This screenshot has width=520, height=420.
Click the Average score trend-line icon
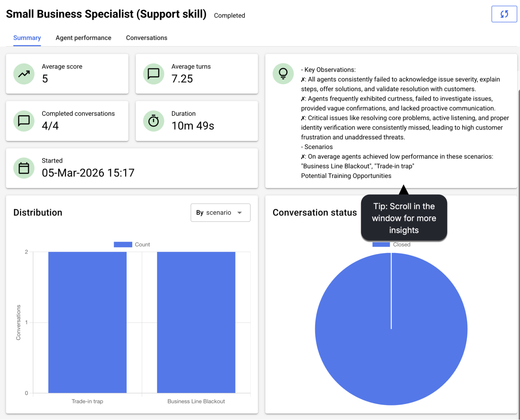click(x=24, y=74)
